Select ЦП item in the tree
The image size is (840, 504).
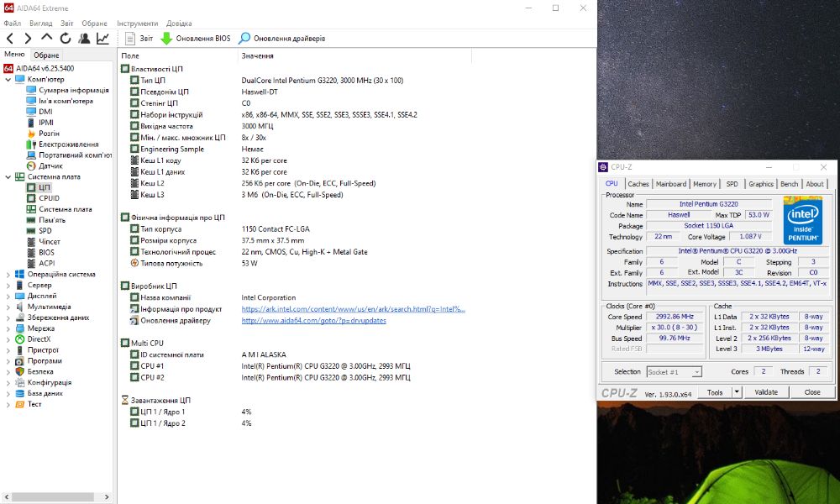point(45,187)
